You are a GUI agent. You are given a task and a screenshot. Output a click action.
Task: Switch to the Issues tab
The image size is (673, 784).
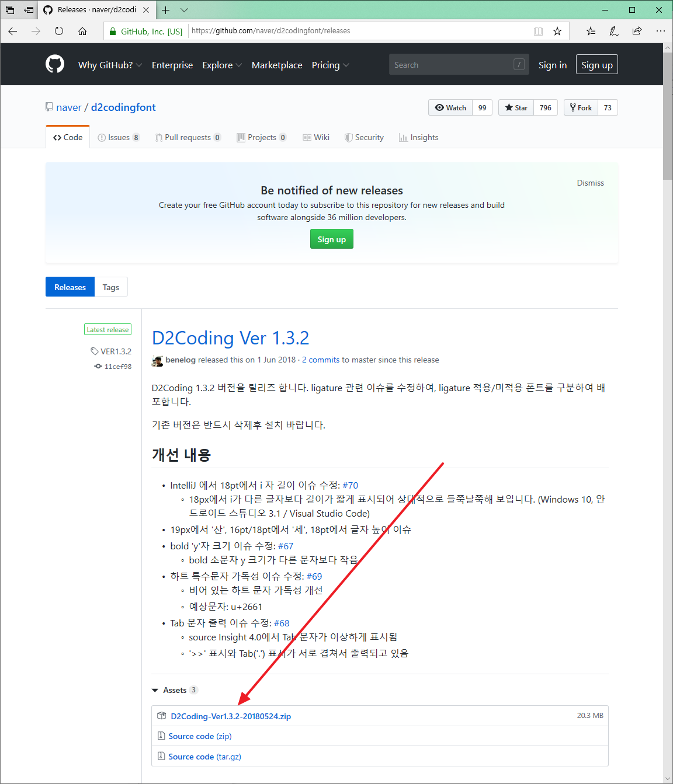119,137
